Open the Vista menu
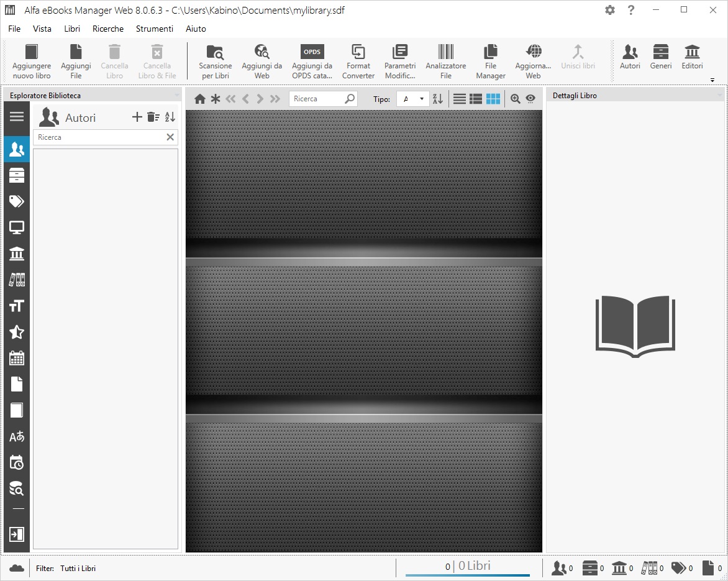The width and height of the screenshot is (728, 581). 42,29
